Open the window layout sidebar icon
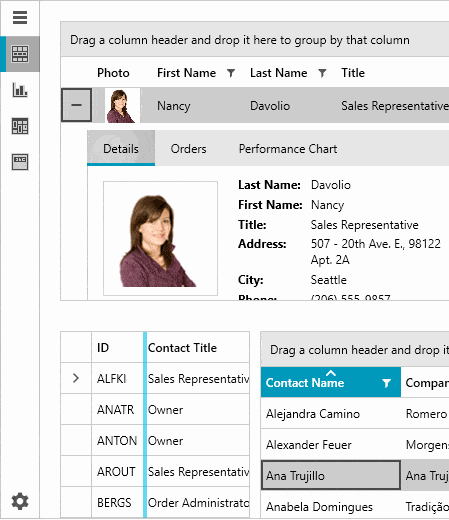The image size is (449, 520). tap(20, 162)
